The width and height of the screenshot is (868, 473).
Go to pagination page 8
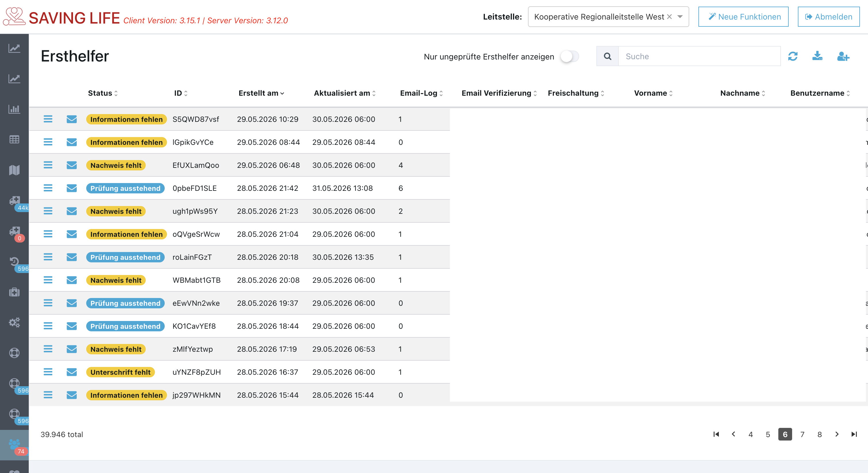point(819,434)
